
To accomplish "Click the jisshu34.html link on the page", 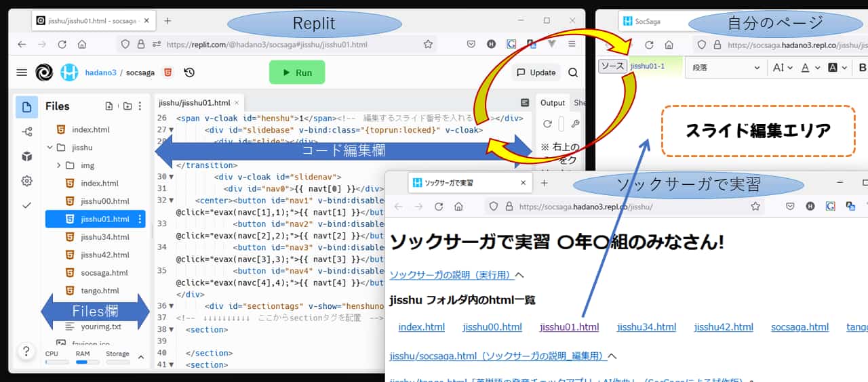I will pyautogui.click(x=646, y=327).
